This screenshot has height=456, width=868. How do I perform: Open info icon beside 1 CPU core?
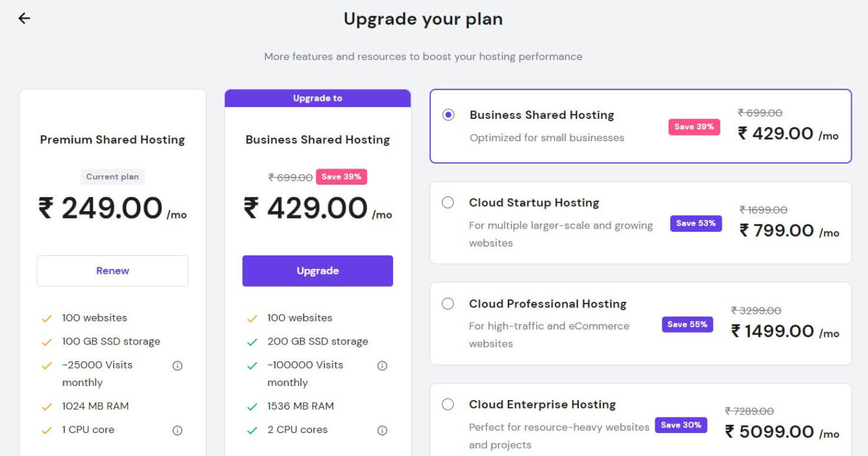[x=177, y=430]
